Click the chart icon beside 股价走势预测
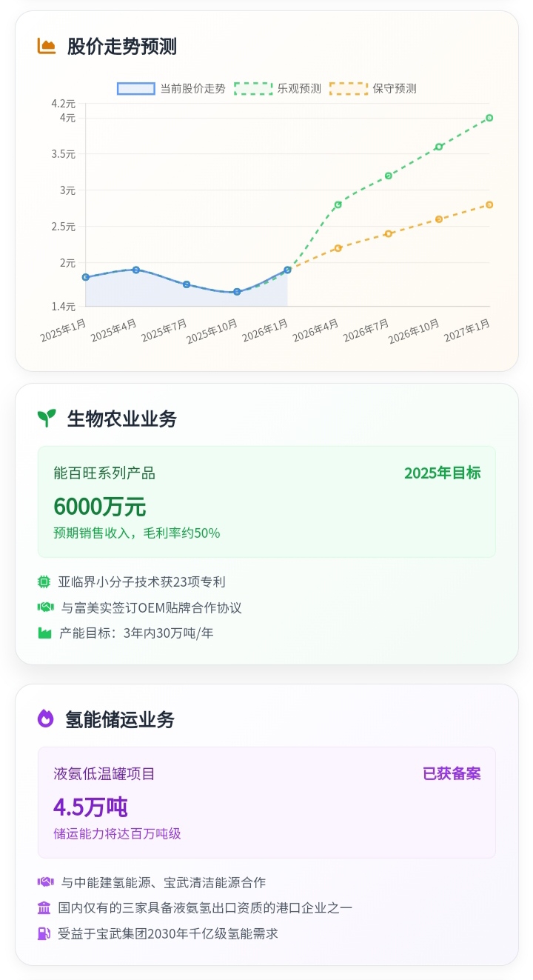 pyautogui.click(x=47, y=47)
